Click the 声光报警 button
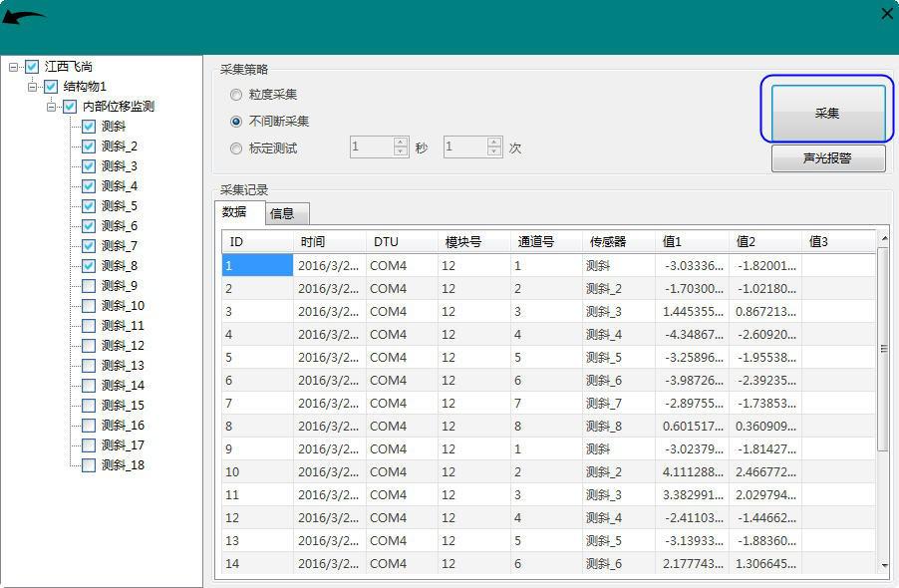 [x=828, y=158]
